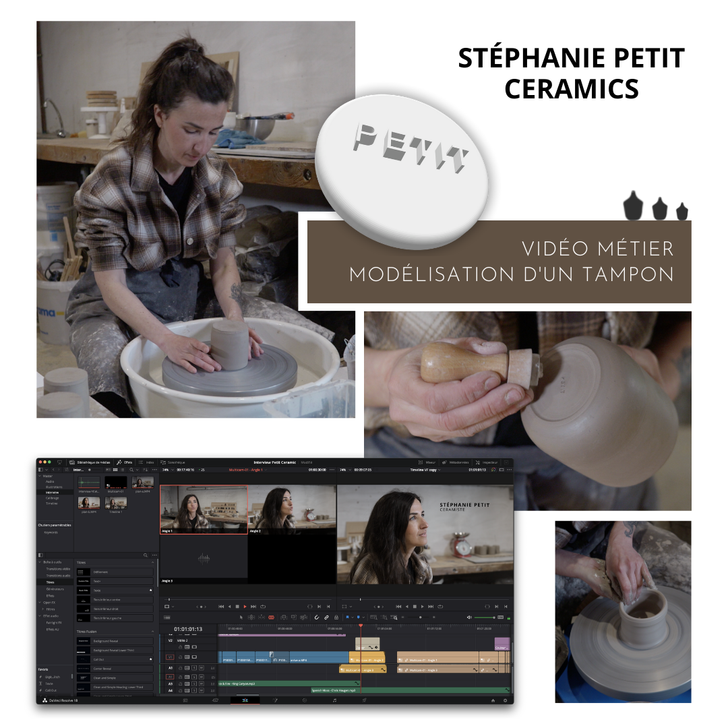
Task: Click the Replace clip icon
Action: coord(303,617)
